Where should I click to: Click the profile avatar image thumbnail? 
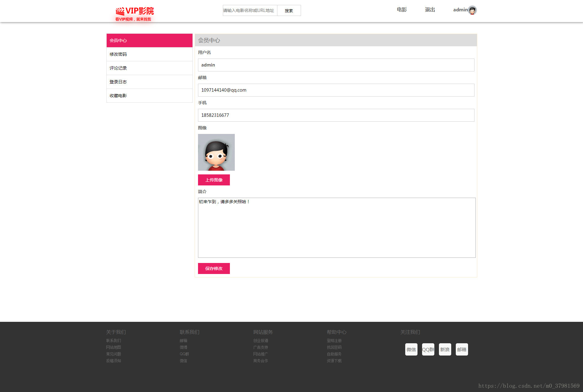[x=216, y=152]
